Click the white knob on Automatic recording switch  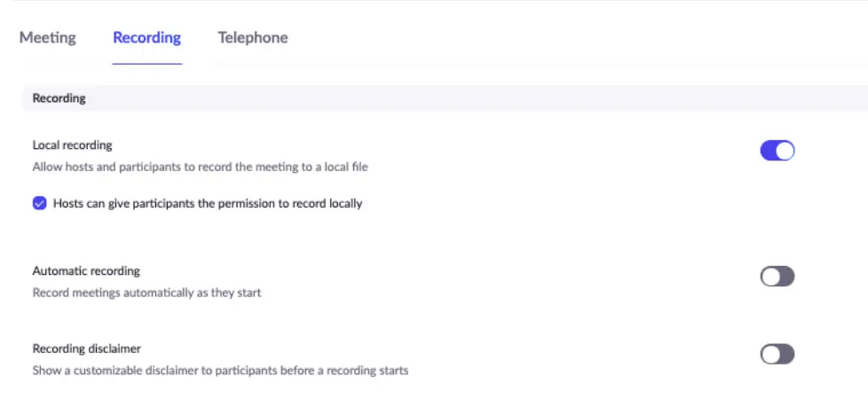[769, 277]
